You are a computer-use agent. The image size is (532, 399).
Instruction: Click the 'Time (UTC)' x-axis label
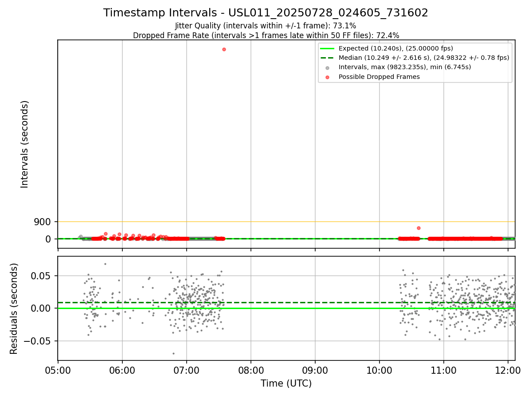[x=286, y=383]
